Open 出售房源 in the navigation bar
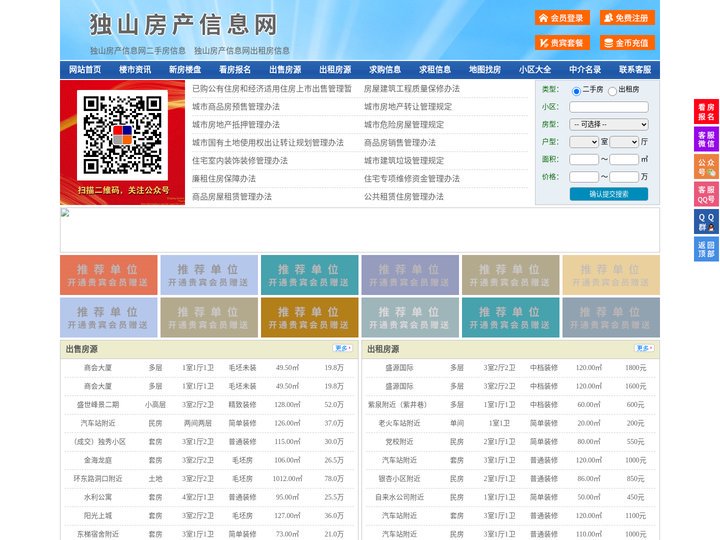The height and width of the screenshot is (540, 720). [285, 70]
